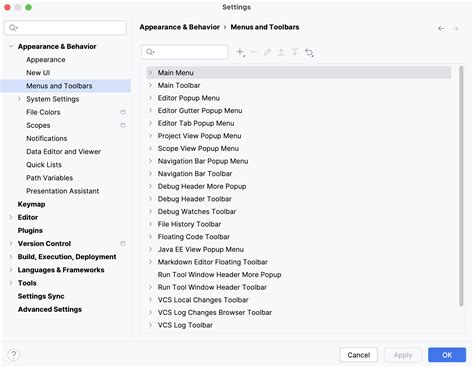Image resolution: width=474 pixels, height=368 pixels.
Task: Expand the System Settings node
Action: pos(19,99)
